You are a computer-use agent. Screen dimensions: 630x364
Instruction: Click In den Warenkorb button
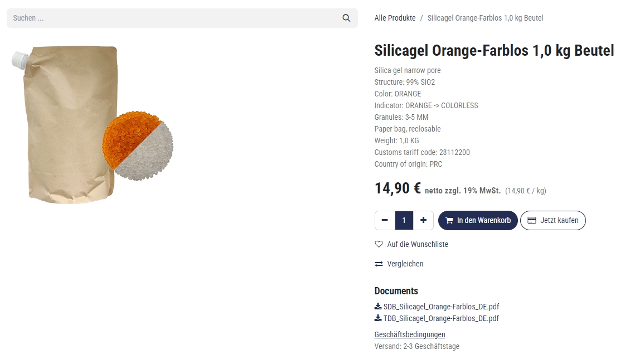[478, 220]
